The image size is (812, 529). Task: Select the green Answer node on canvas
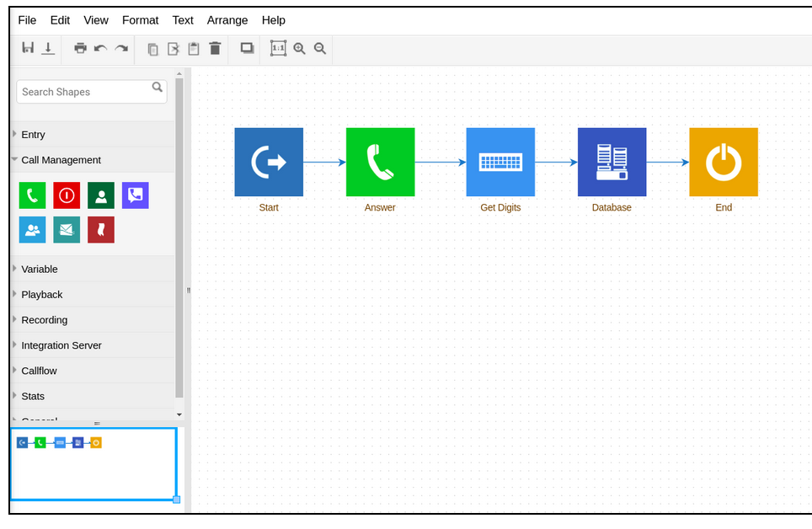[381, 163]
